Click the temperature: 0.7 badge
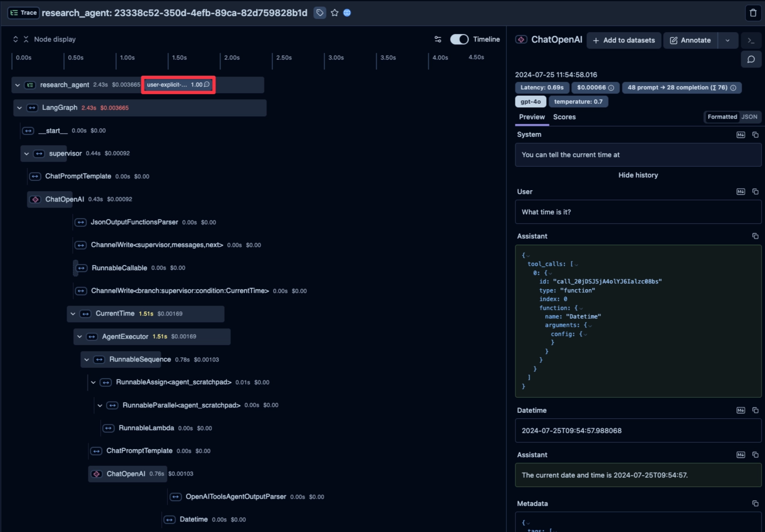 578,102
